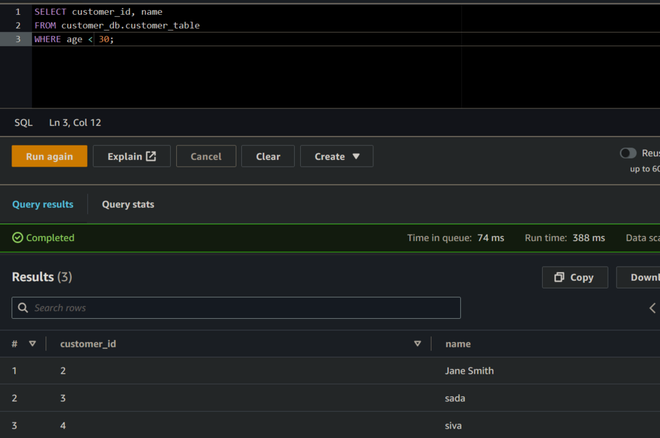Switch to the Query results tab

click(x=43, y=204)
